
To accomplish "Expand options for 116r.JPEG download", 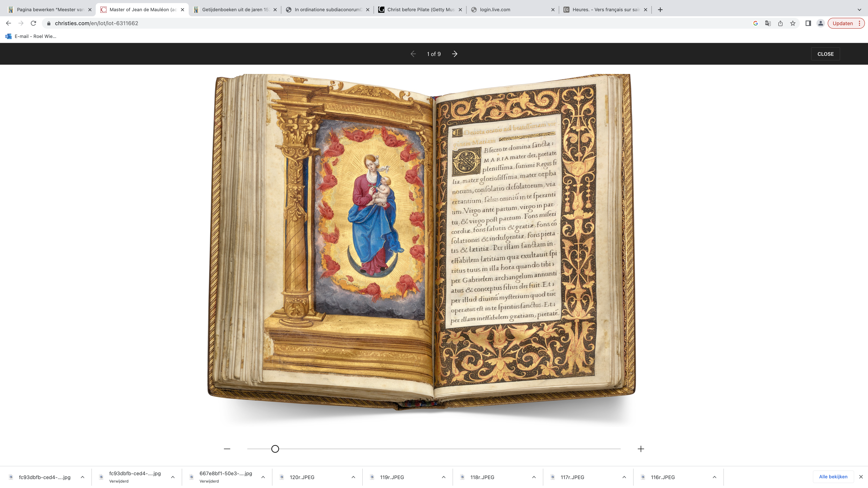I will coord(715,477).
